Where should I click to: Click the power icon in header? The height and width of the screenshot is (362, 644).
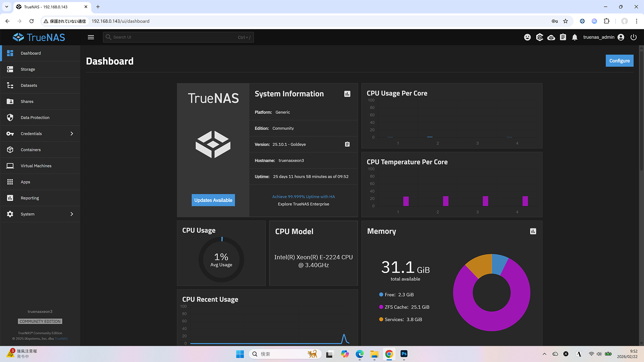click(633, 37)
